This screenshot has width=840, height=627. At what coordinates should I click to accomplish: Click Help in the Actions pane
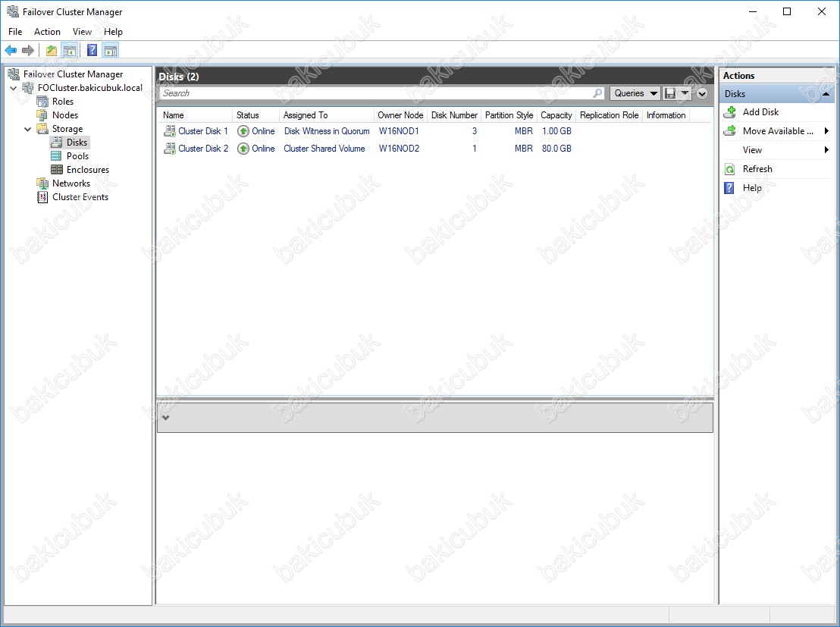pos(752,188)
